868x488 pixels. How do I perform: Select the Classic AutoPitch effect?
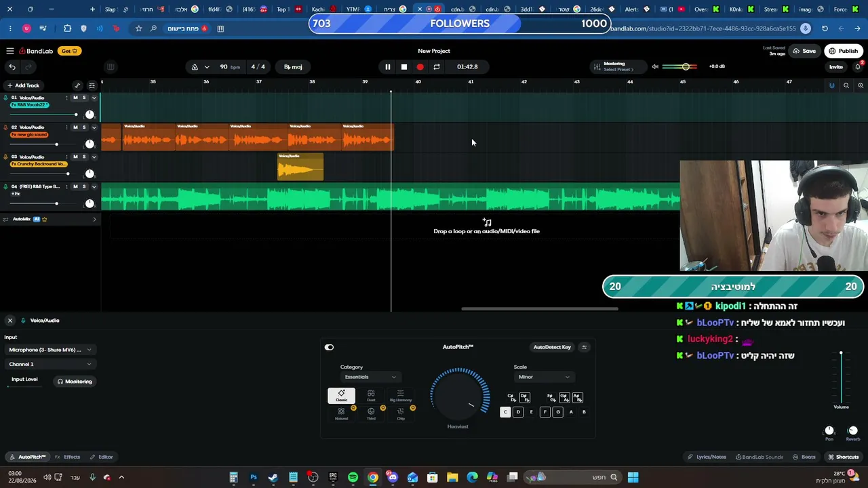tap(341, 396)
